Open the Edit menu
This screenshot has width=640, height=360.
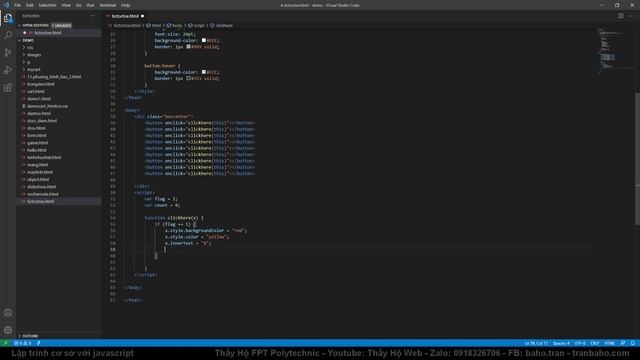point(30,5)
